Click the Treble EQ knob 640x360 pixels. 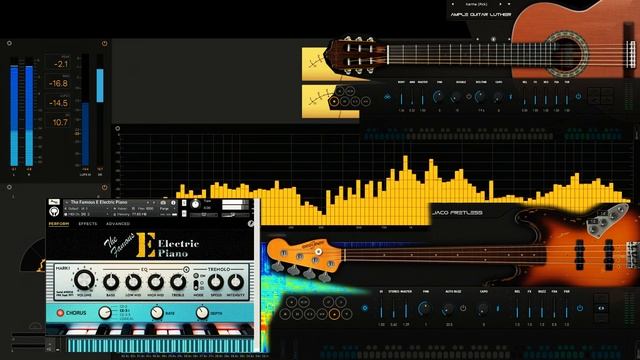[178, 282]
